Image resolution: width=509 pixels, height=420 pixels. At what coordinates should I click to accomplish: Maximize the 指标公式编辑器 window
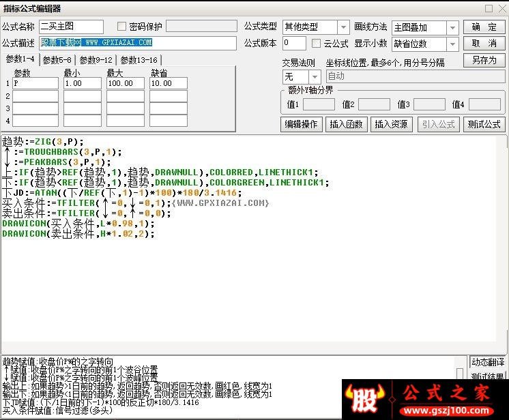click(489, 8)
